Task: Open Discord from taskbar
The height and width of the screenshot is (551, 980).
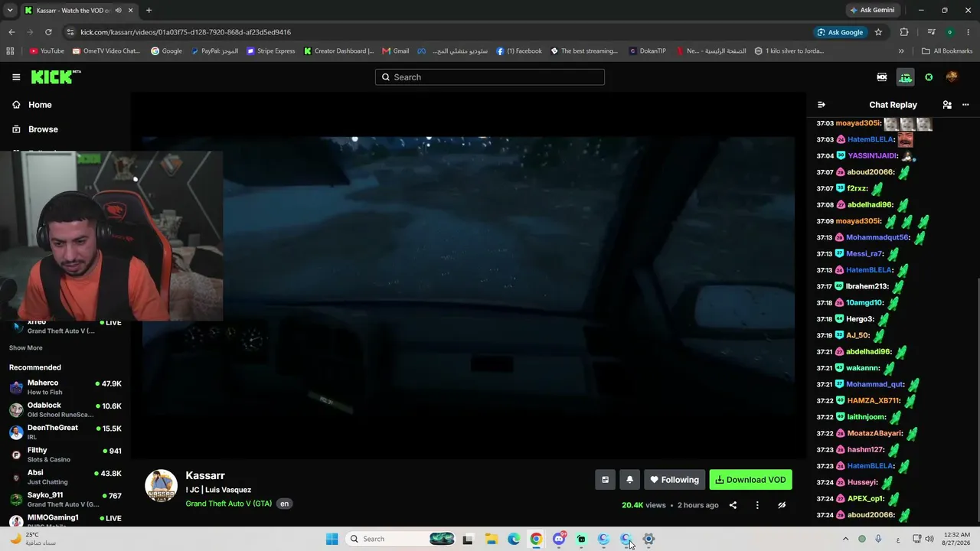Action: point(559,539)
